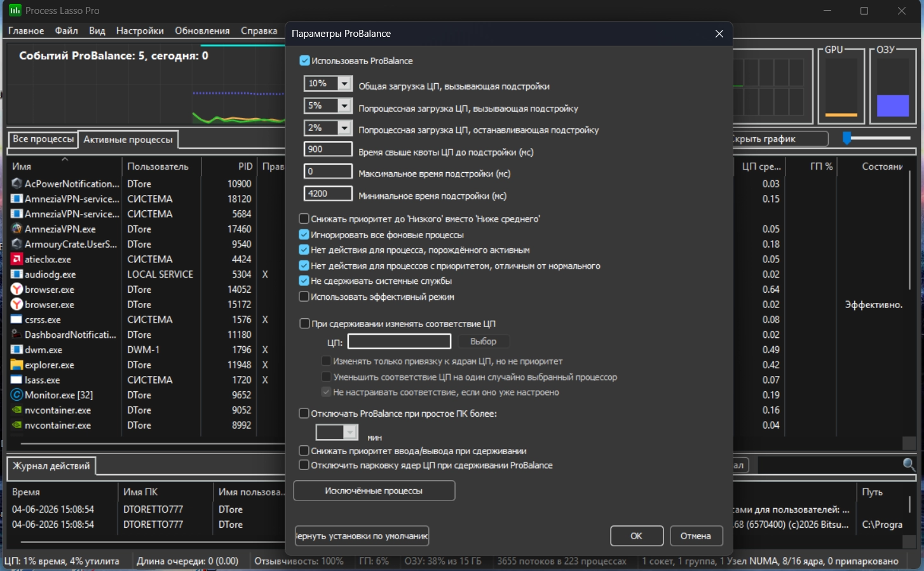Sort by the 'ЦП сре...' column header
The height and width of the screenshot is (571, 924).
(x=761, y=166)
